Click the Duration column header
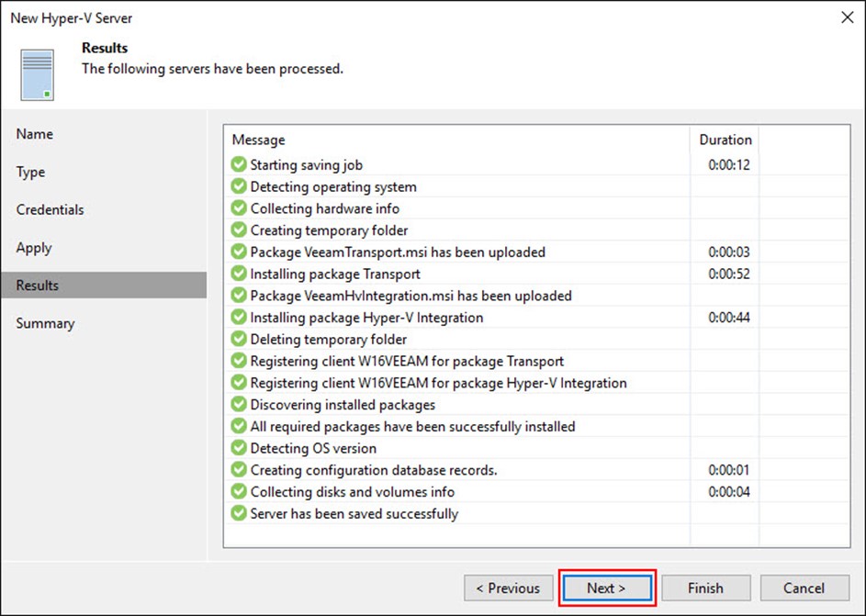 pos(725,140)
